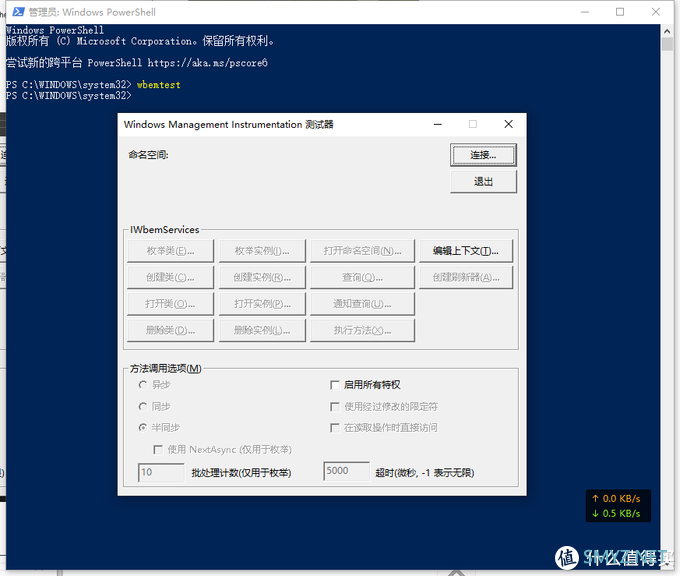Click the 命名空间: label
This screenshot has height=576, width=680.
(148, 155)
